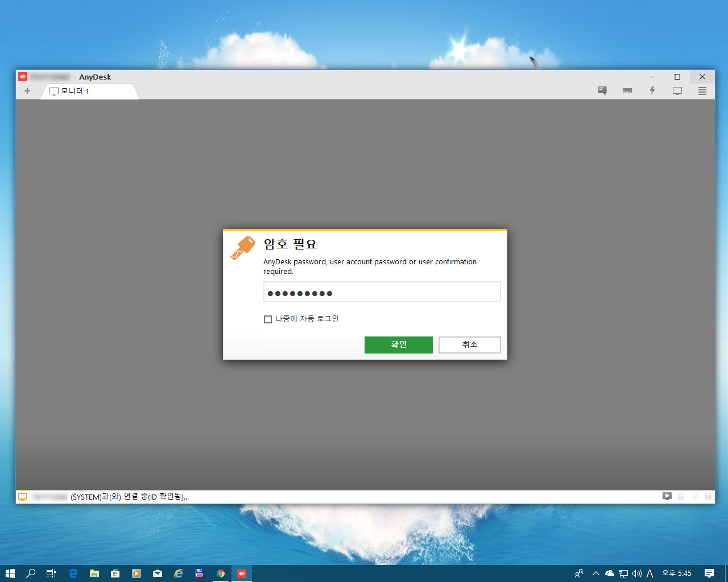Open Windows search from the taskbar
Viewport: 728px width, 582px height.
point(31,573)
